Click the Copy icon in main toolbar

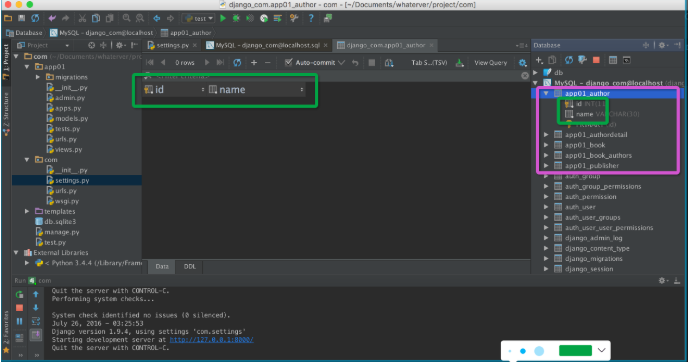pos(95,18)
